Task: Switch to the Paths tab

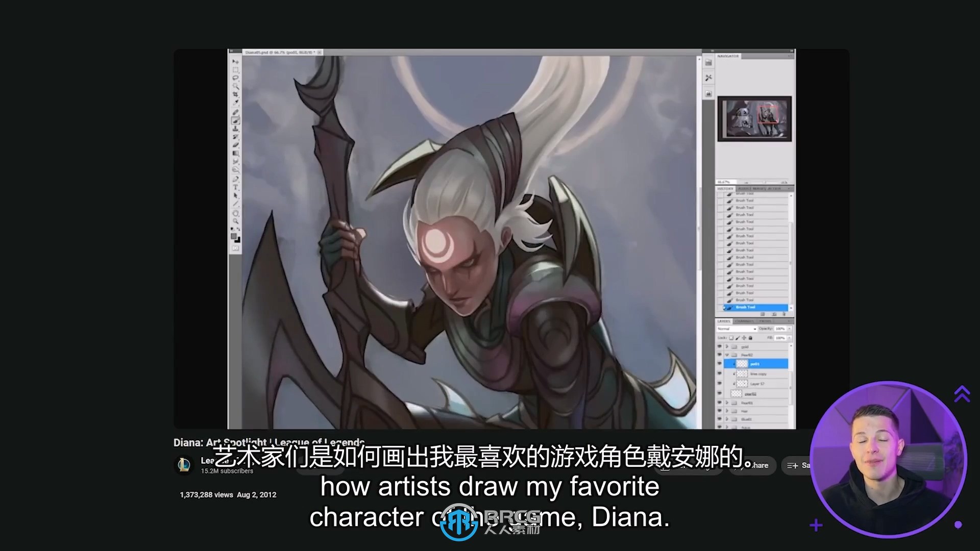Action: (x=765, y=321)
